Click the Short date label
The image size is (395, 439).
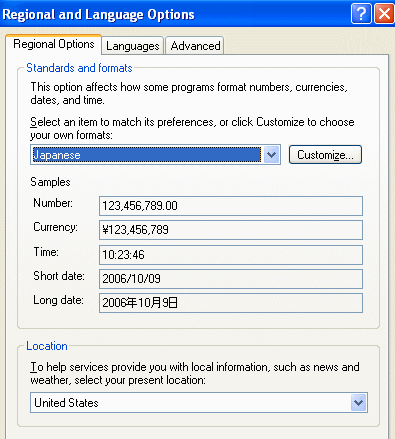click(59, 276)
